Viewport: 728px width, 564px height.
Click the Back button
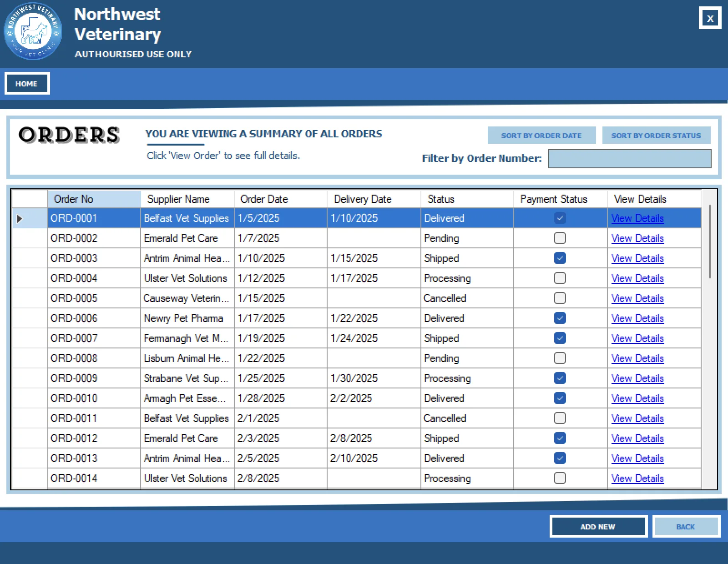[x=686, y=526]
